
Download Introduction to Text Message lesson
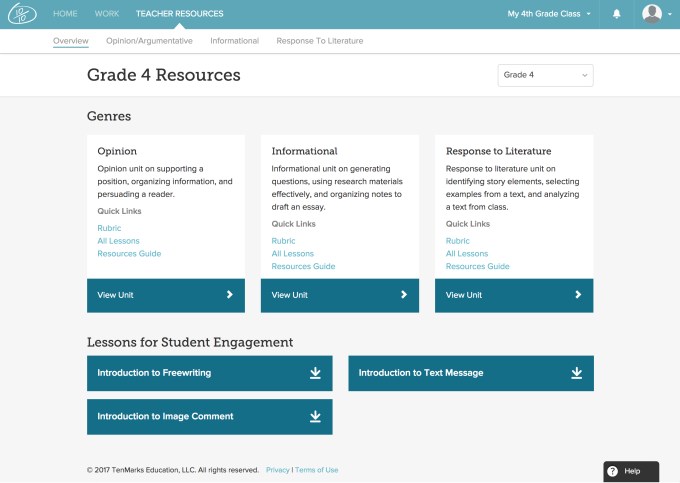point(576,373)
